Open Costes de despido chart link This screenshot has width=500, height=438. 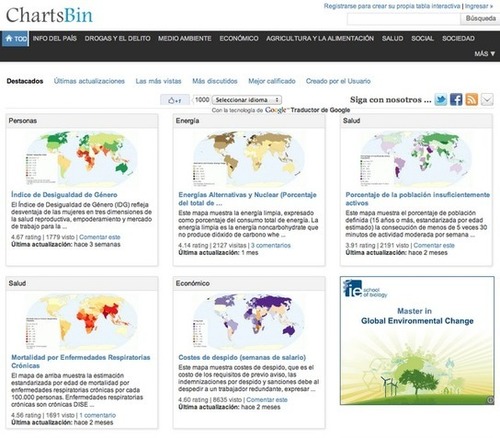(242, 357)
